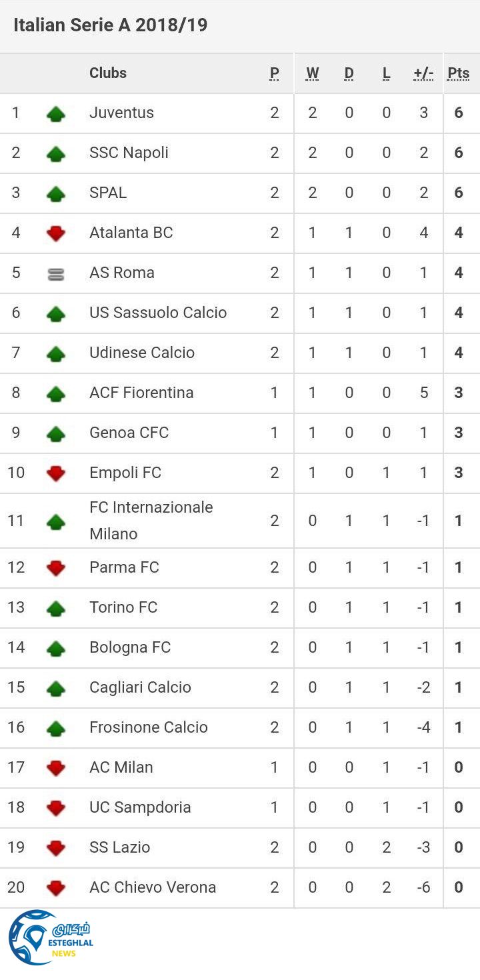
Task: Click AS Roma grey unchanged-position icon
Action: click(56, 273)
